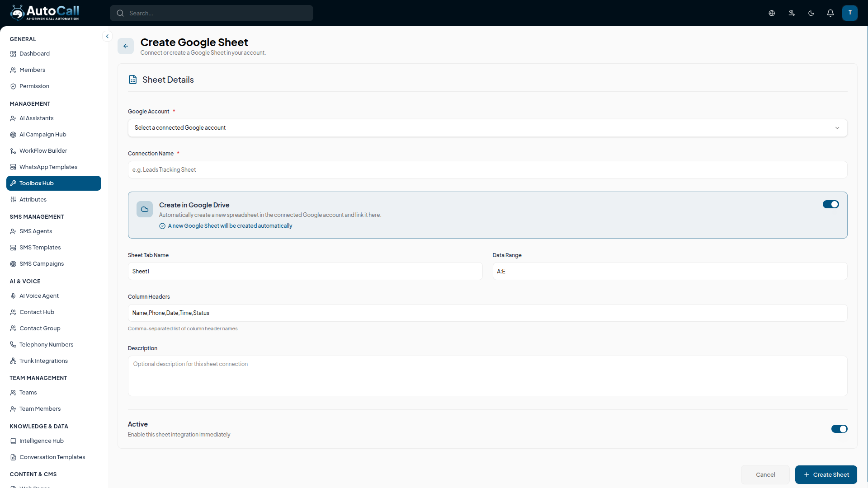
Task: Click the 'Create Google Sheet' page title
Action: point(194,42)
